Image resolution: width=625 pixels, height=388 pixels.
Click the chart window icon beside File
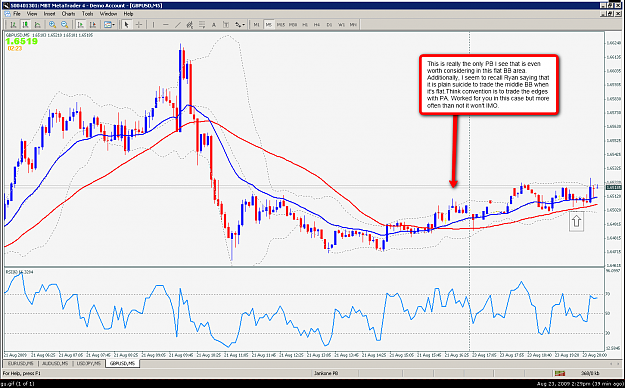(7, 14)
